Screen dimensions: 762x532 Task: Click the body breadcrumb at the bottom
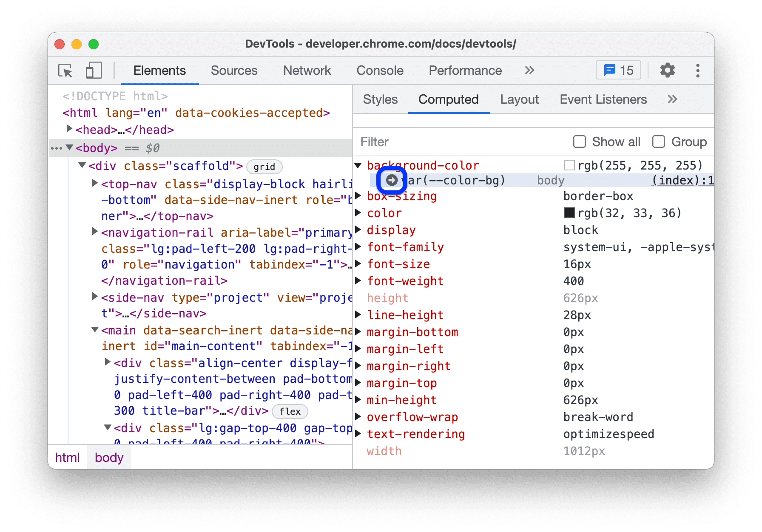click(109, 457)
